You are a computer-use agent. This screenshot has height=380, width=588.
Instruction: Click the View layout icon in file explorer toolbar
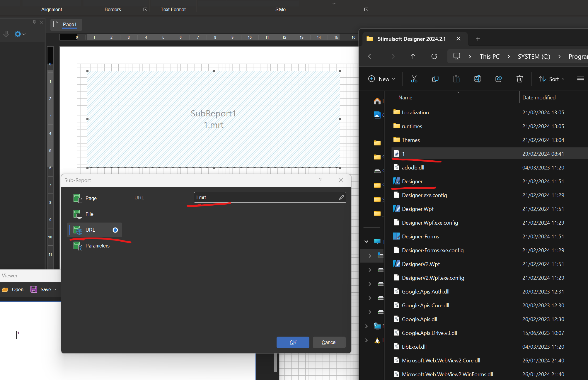click(581, 79)
